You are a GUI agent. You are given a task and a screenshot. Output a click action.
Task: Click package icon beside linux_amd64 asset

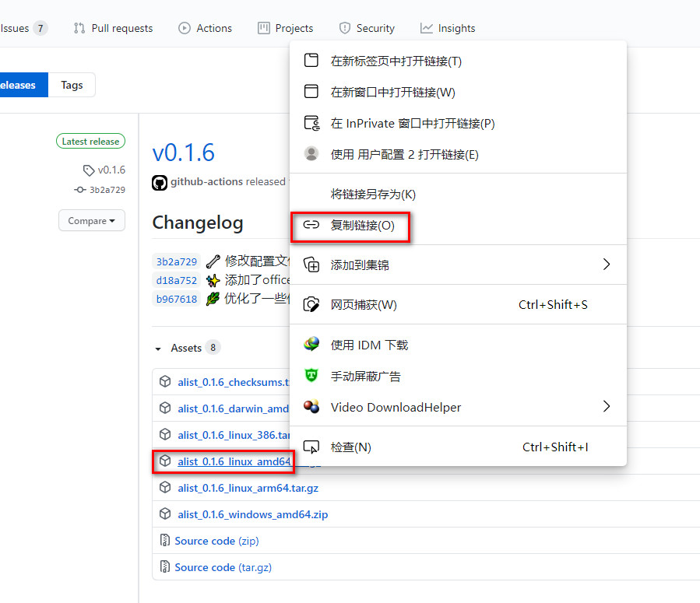click(165, 461)
